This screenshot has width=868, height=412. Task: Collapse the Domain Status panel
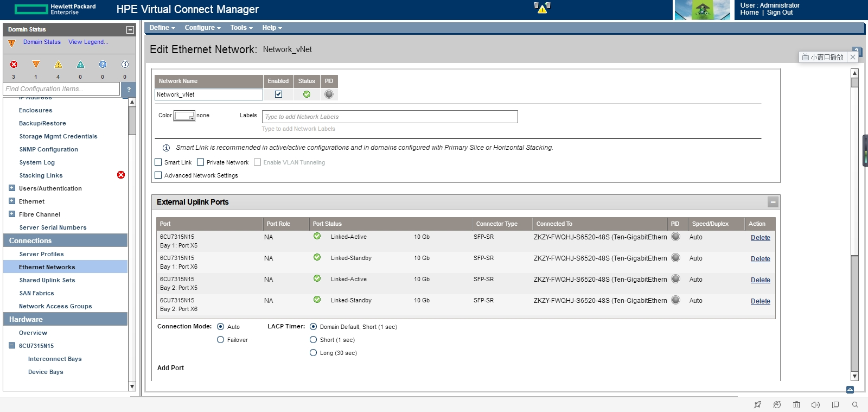point(130,30)
